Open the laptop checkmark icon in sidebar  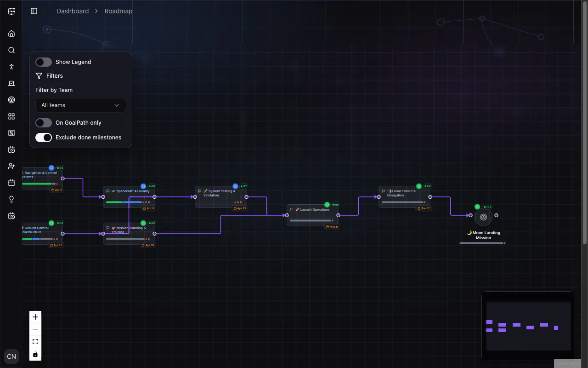[x=11, y=83]
